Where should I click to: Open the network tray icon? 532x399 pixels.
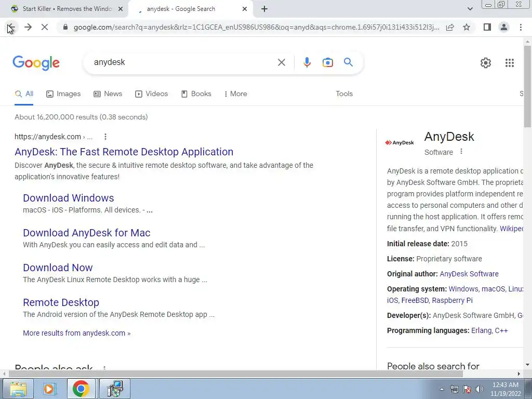click(455, 389)
